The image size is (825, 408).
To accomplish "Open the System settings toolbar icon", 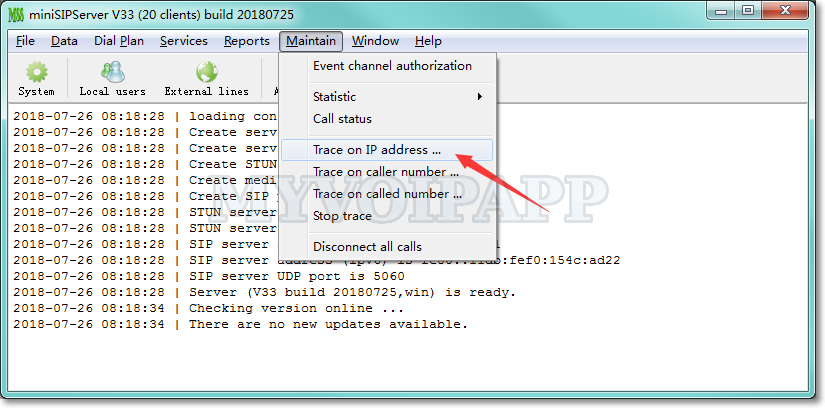I will tap(36, 79).
